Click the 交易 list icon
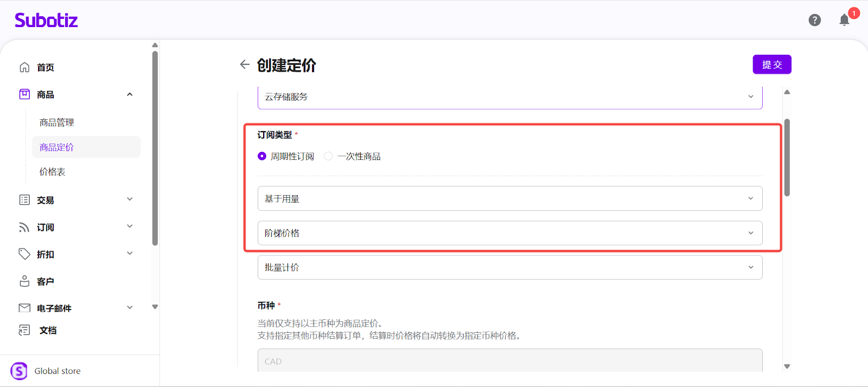Viewport: 868px width, 387px height. 24,200
